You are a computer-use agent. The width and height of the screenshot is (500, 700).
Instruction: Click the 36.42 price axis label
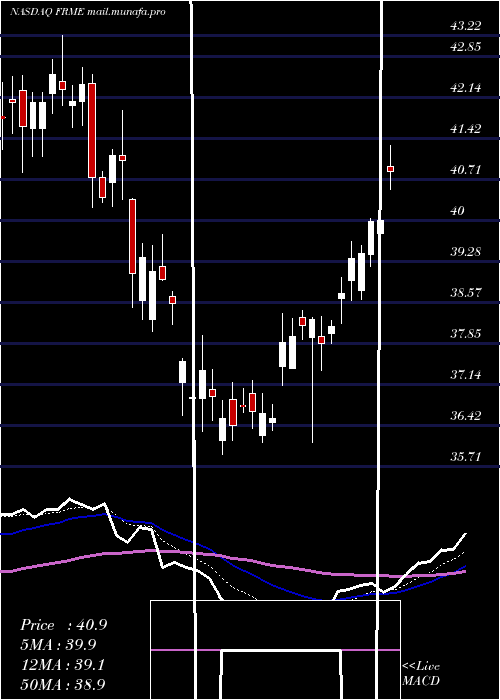466,416
